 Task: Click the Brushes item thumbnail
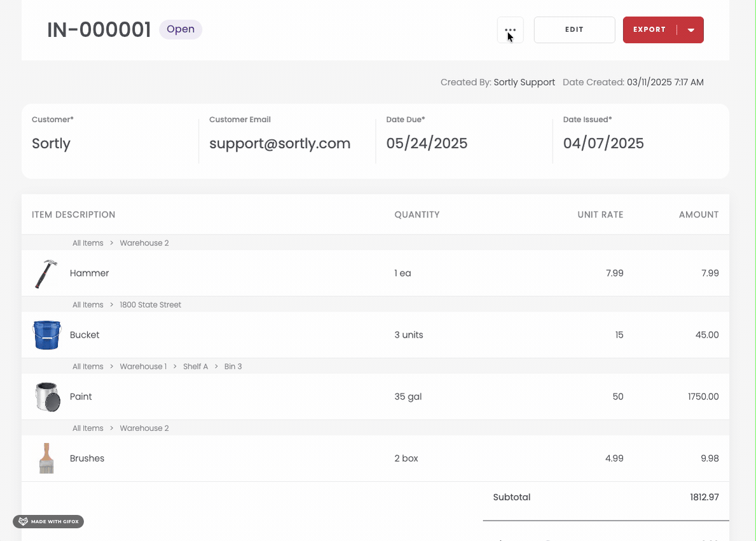[x=46, y=458]
